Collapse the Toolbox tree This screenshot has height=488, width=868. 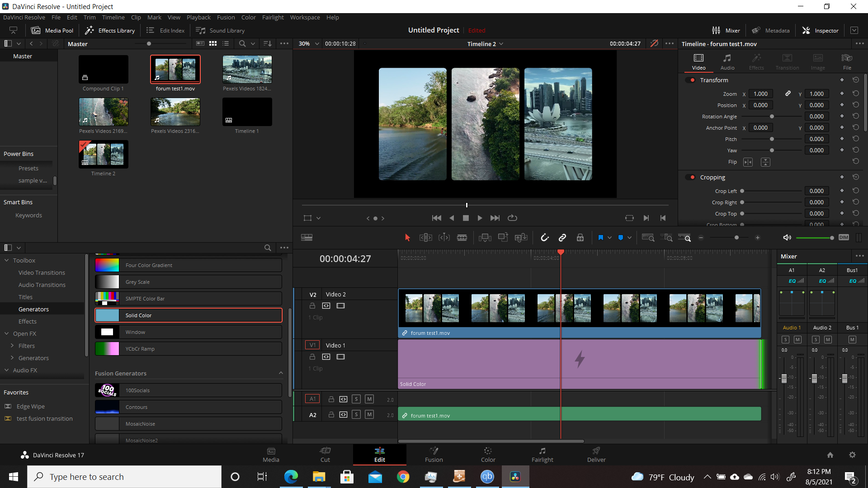[x=7, y=260]
